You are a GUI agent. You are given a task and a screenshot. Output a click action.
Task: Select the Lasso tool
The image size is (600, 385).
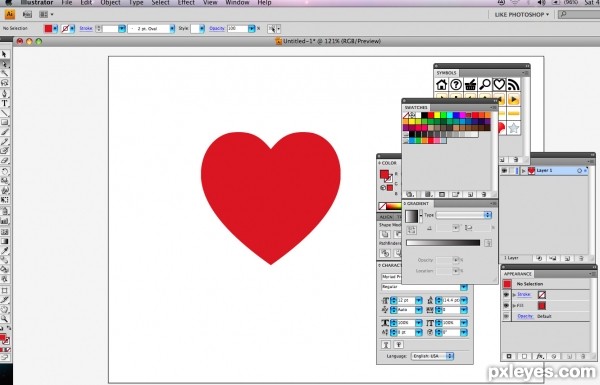tap(4, 83)
